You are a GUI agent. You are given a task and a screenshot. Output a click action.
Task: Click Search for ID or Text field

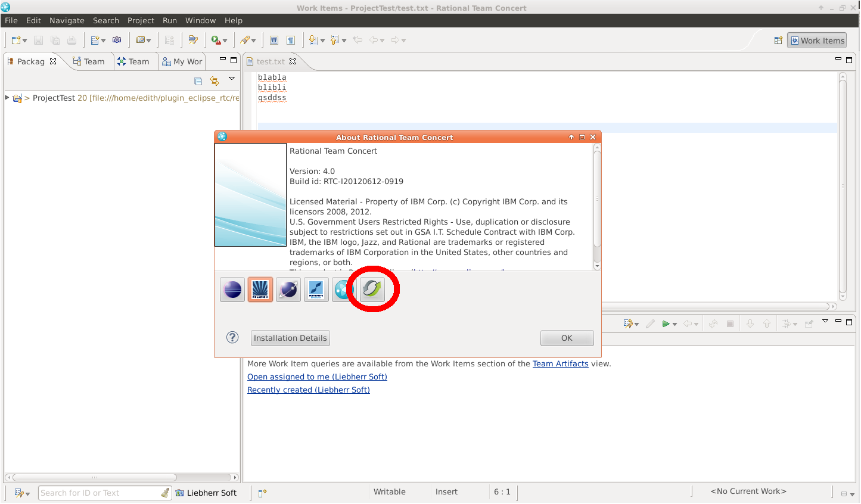pos(105,493)
